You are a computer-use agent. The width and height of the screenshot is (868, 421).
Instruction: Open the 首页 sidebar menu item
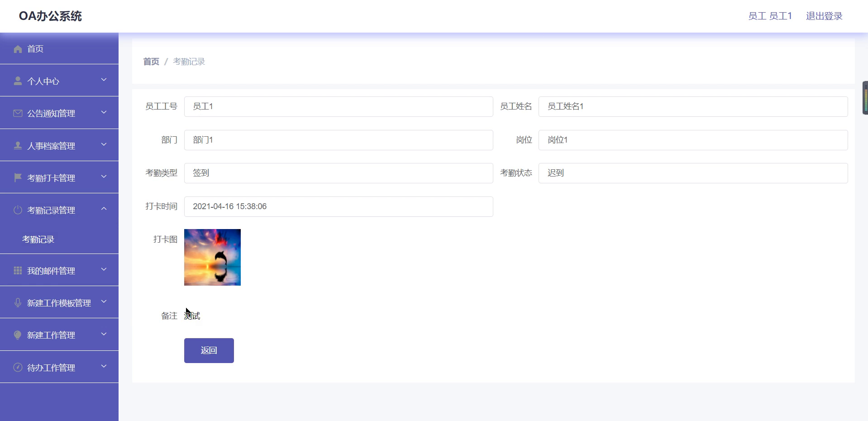[59, 48]
